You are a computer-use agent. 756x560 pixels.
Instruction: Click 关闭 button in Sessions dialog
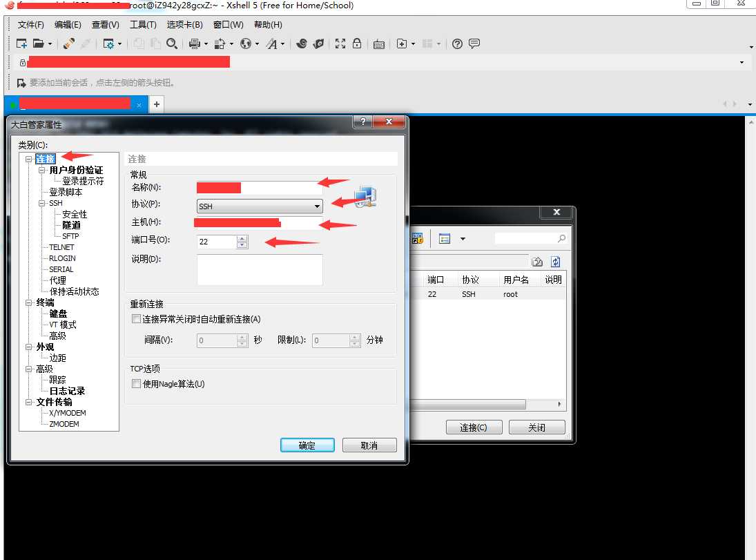tap(536, 427)
